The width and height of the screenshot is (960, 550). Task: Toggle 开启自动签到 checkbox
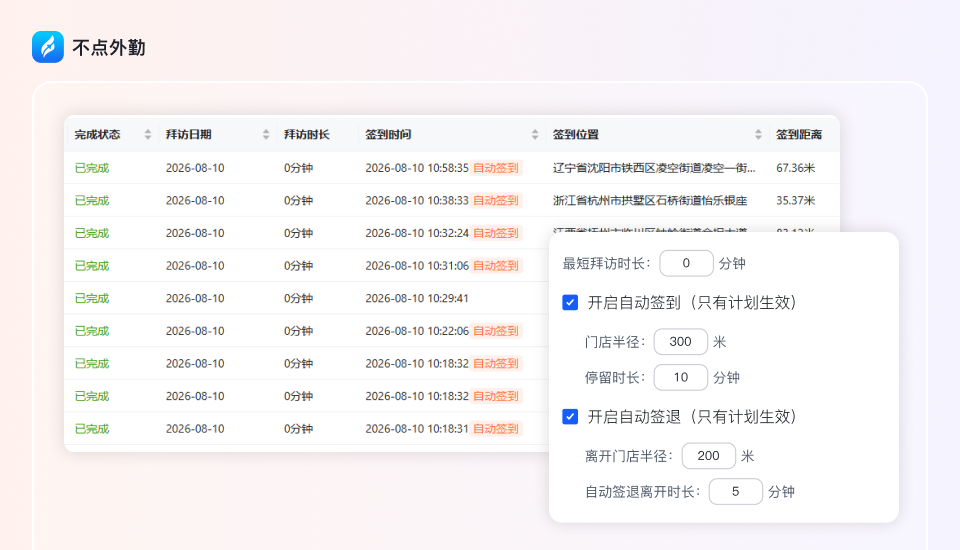570,303
